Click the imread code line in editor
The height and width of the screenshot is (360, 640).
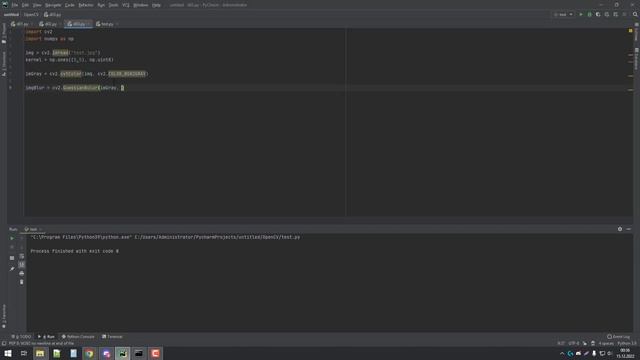coord(62,53)
